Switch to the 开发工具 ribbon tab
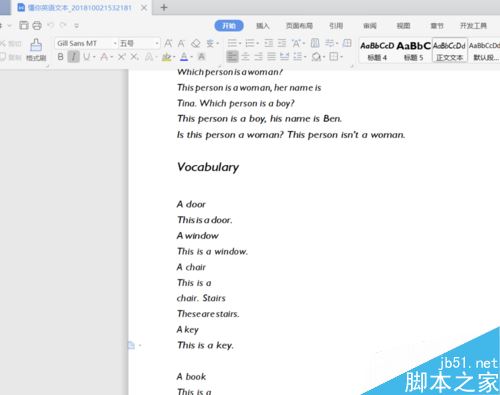Screen dimensions: 500x395 click(473, 26)
